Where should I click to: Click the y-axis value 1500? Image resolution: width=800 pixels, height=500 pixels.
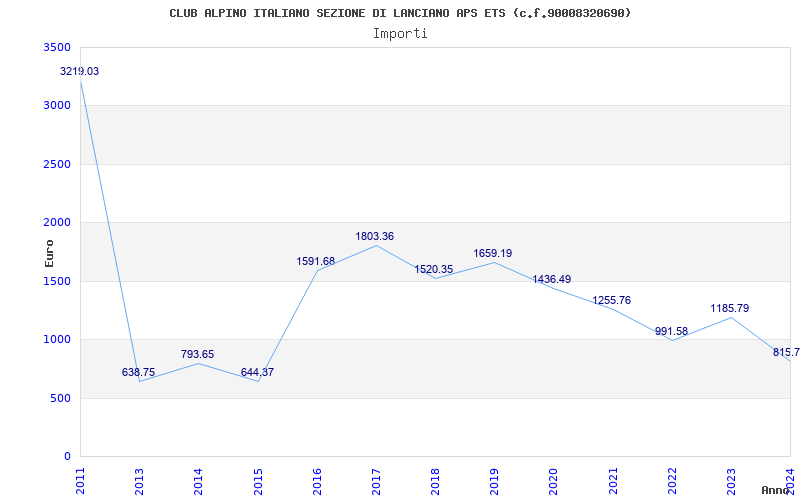click(x=58, y=281)
